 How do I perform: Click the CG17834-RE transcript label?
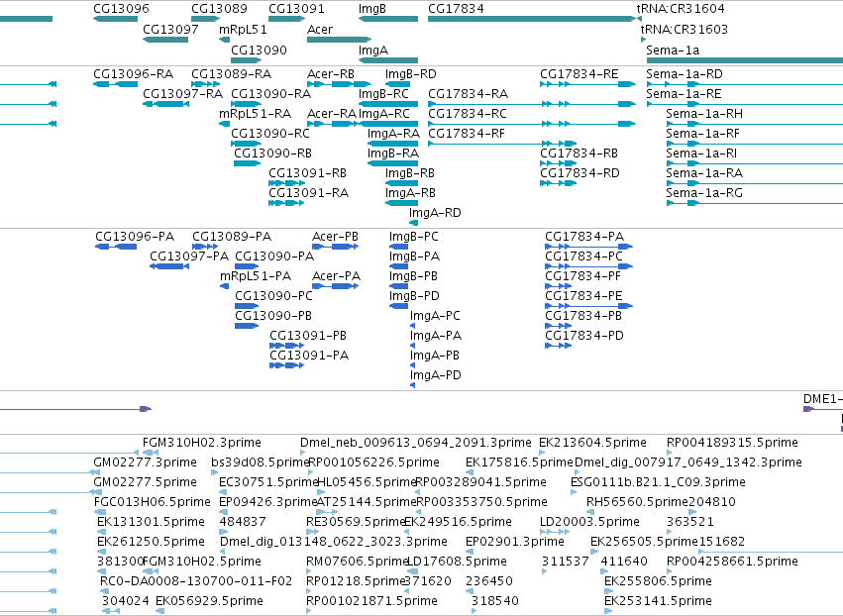580,73
